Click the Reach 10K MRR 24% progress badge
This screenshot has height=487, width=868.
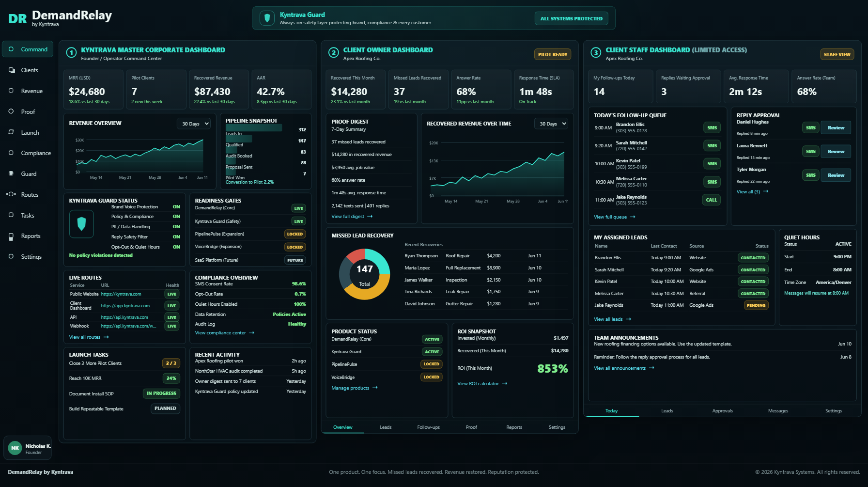click(x=171, y=378)
